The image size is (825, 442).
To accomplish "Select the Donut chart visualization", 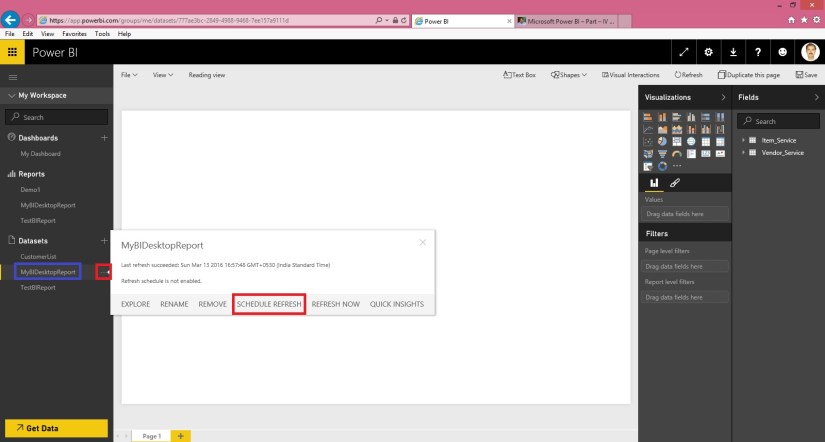I will click(x=662, y=166).
